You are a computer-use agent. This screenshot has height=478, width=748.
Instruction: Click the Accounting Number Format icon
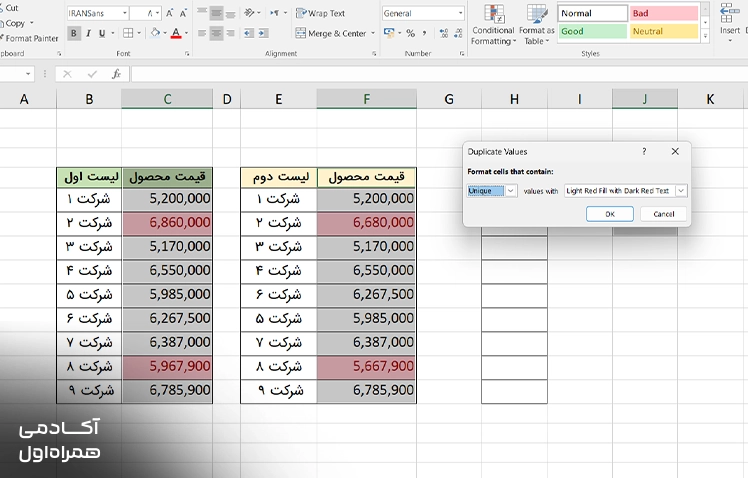pyautogui.click(x=389, y=33)
